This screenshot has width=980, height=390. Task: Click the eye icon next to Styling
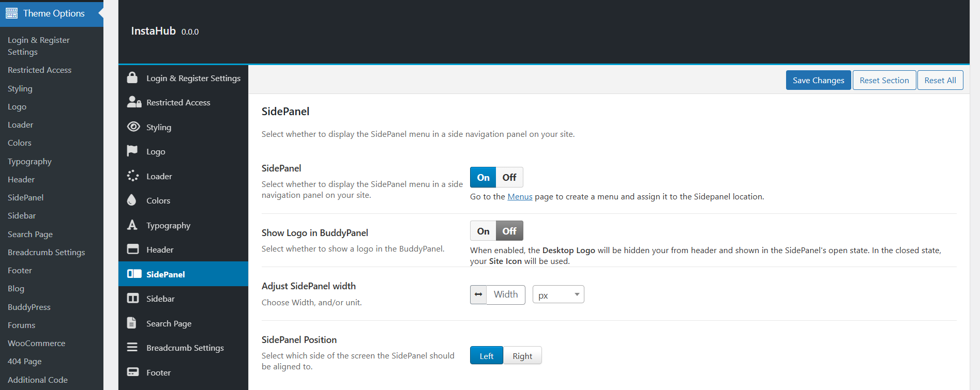coord(133,127)
